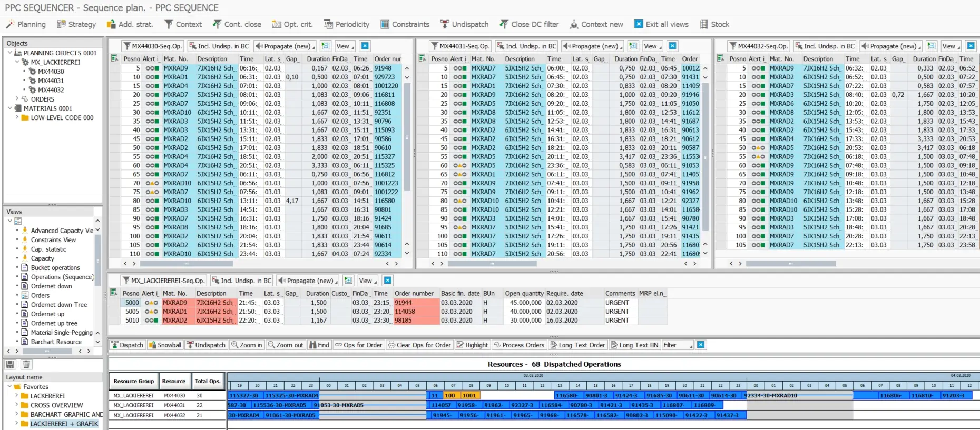The height and width of the screenshot is (430, 980).
Task: Click Long Text Order button
Action: tap(577, 345)
